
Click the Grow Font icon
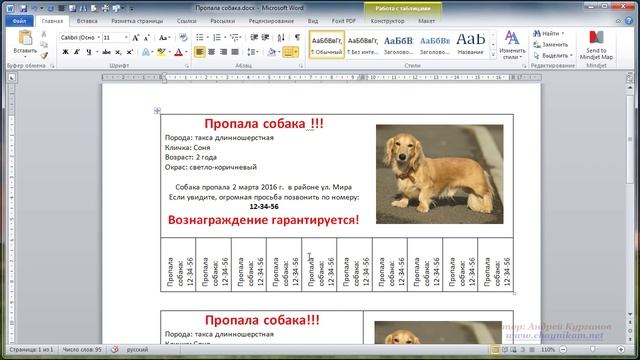[x=136, y=38]
